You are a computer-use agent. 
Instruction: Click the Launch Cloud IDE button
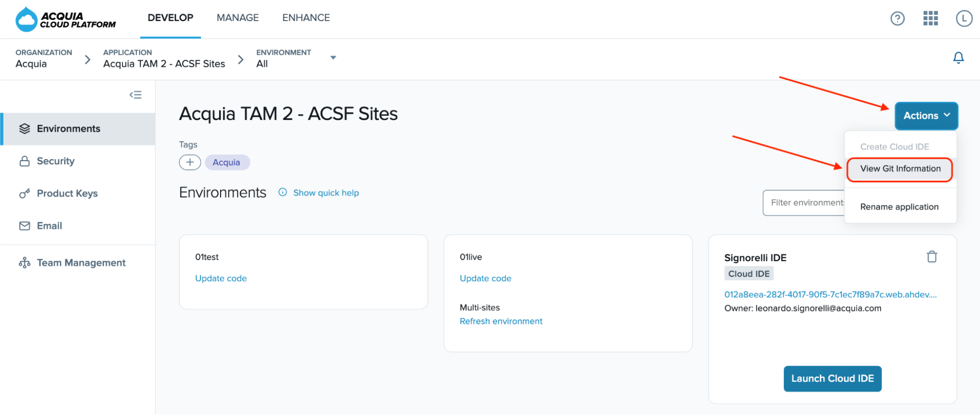coord(832,379)
